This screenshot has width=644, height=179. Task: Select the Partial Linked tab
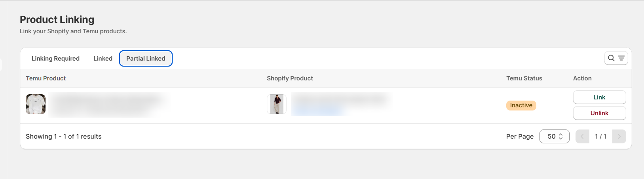(x=146, y=58)
